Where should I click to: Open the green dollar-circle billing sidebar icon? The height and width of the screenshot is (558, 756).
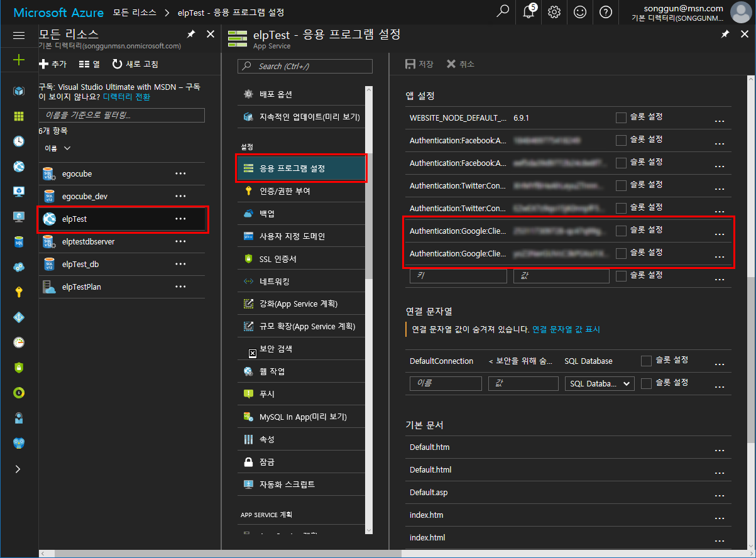pos(19,393)
